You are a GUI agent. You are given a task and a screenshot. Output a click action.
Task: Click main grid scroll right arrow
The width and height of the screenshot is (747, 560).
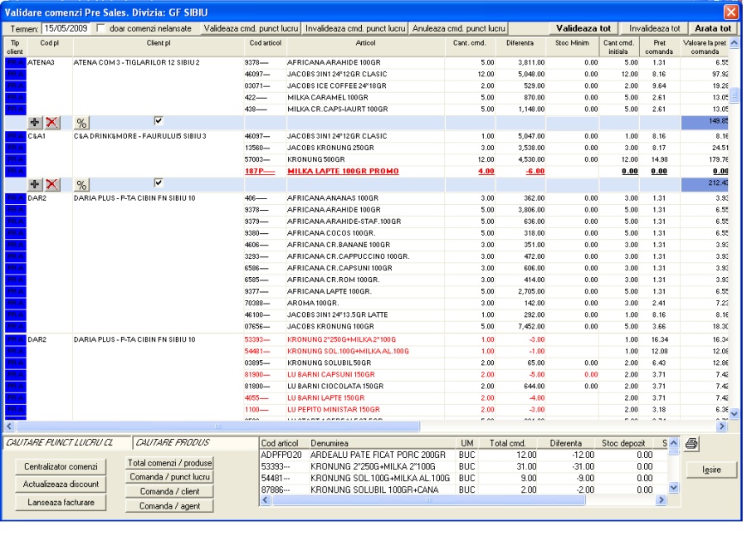(x=722, y=426)
